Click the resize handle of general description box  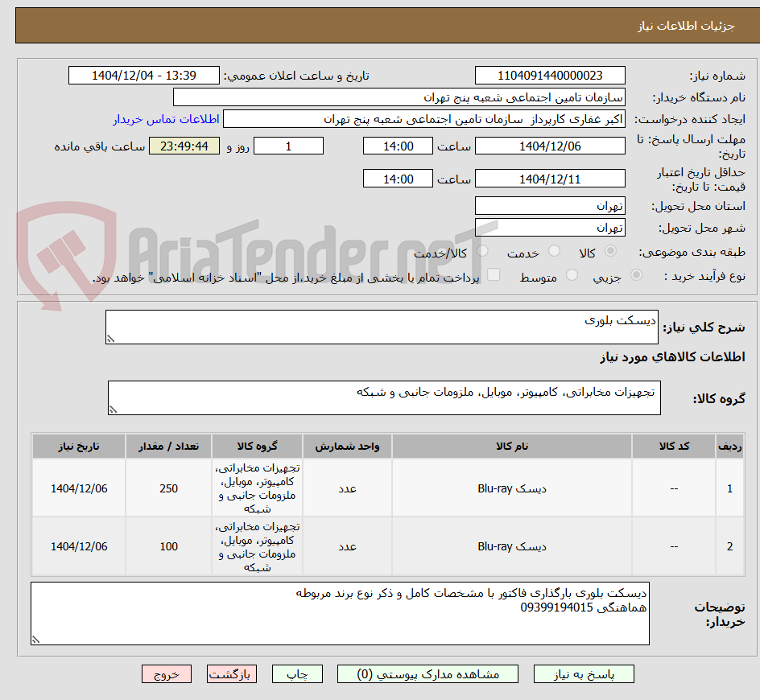[110, 339]
